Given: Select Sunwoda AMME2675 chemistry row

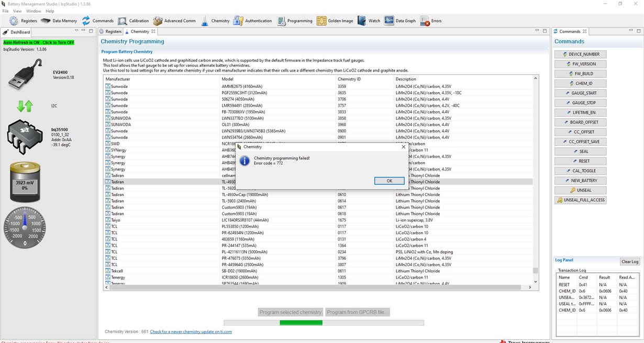Looking at the screenshot, I should 318,86.
